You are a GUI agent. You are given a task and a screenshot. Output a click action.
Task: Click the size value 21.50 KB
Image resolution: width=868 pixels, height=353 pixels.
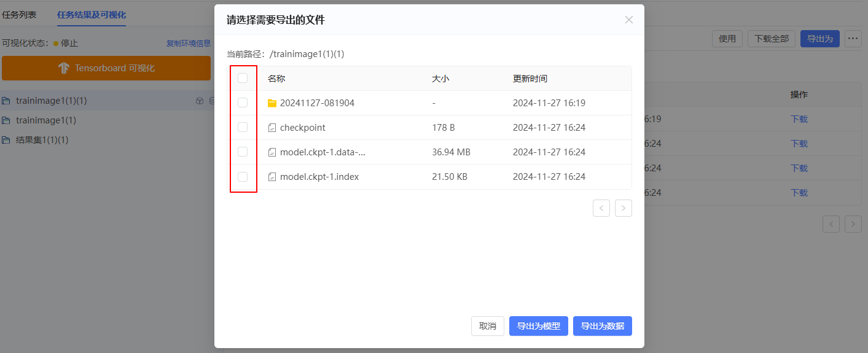(450, 177)
